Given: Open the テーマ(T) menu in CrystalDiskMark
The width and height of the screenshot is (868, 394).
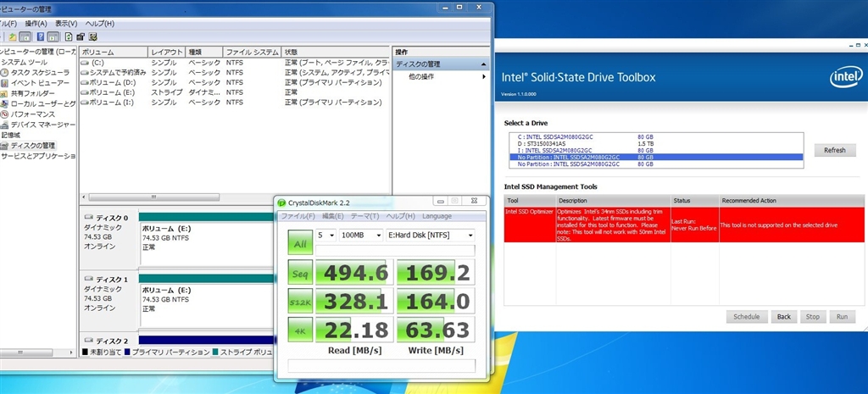Looking at the screenshot, I should [x=364, y=216].
